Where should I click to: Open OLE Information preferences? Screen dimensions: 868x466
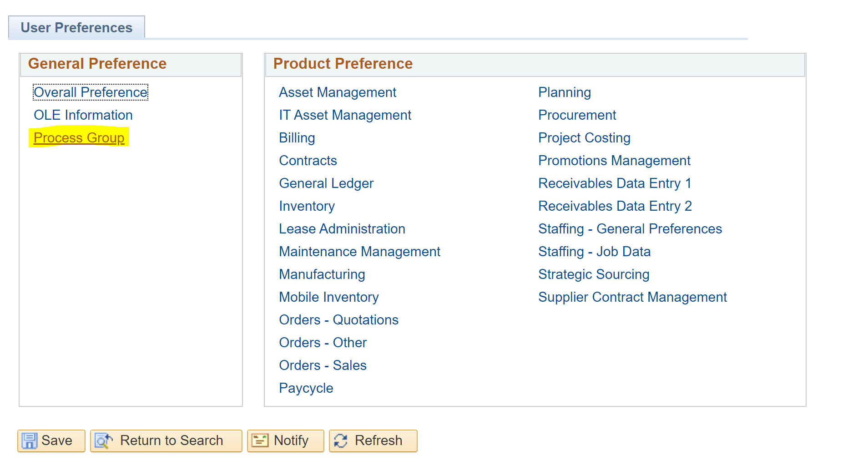(x=83, y=115)
